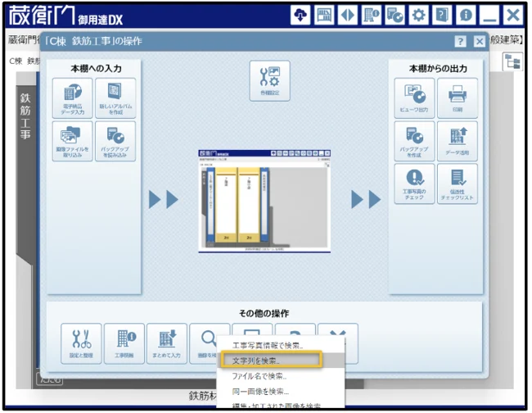Open 電子納品データ入力 icon

click(72, 98)
